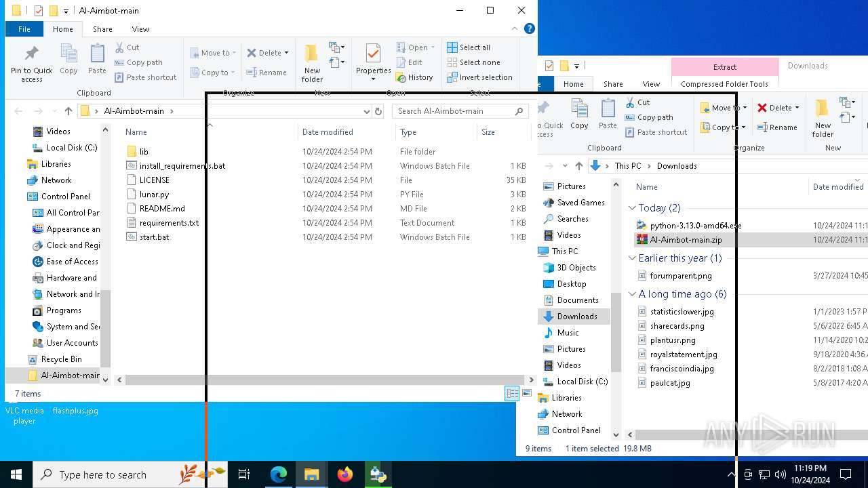Screen dimensions: 868x488
Task: Click the Windows Start button
Action: [16, 474]
